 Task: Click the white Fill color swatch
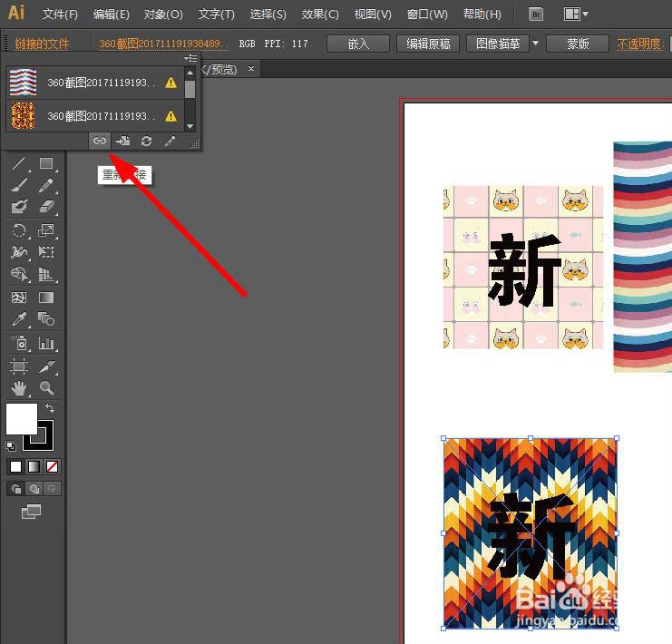22,419
